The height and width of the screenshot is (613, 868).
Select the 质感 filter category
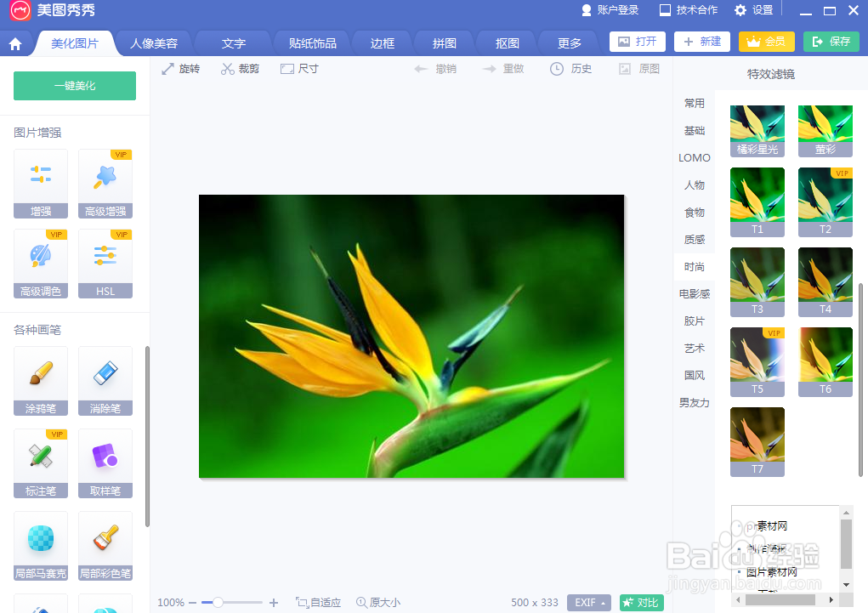[695, 239]
